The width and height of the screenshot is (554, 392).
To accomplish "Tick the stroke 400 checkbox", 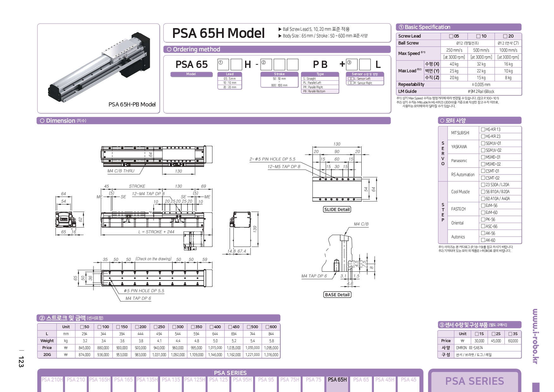I will (211, 327).
